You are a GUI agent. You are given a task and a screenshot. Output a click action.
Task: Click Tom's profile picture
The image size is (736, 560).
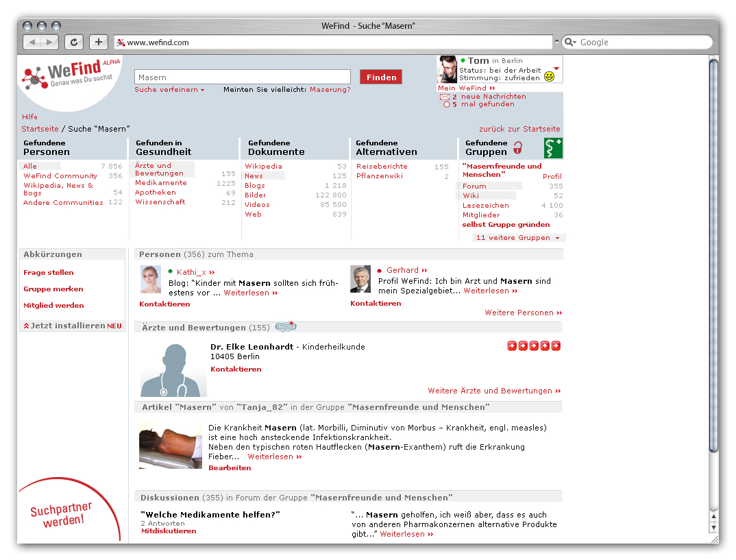[447, 69]
